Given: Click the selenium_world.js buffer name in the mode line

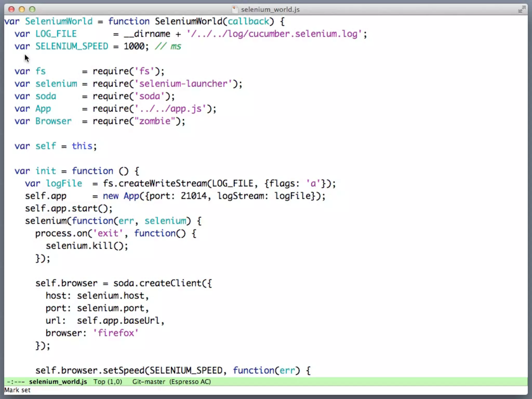Looking at the screenshot, I should 58,382.
